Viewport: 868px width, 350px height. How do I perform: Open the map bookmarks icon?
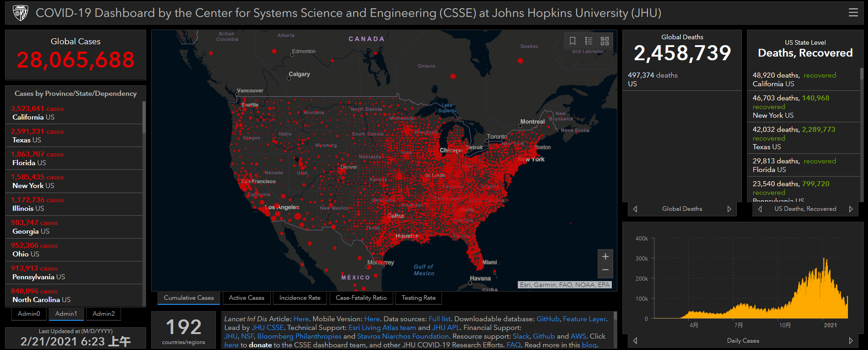click(573, 41)
